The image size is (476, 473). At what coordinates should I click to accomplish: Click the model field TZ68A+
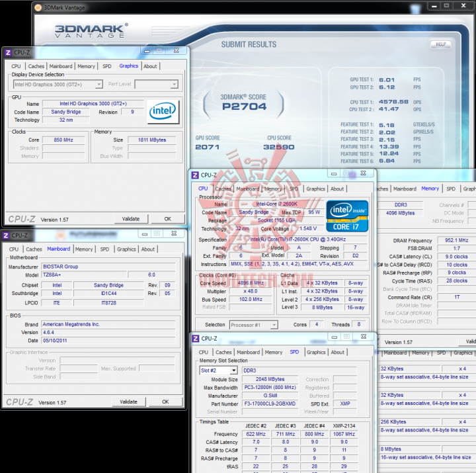point(83,275)
